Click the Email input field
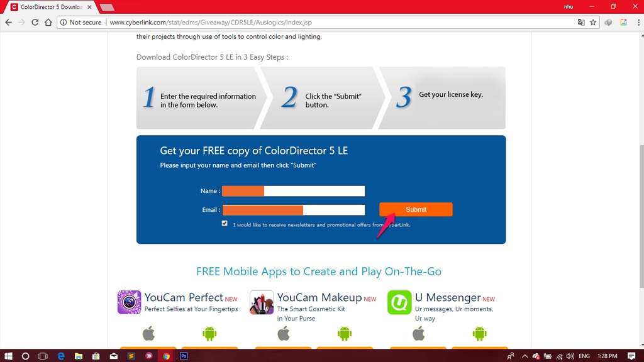This screenshot has width=644, height=362. pos(293,210)
